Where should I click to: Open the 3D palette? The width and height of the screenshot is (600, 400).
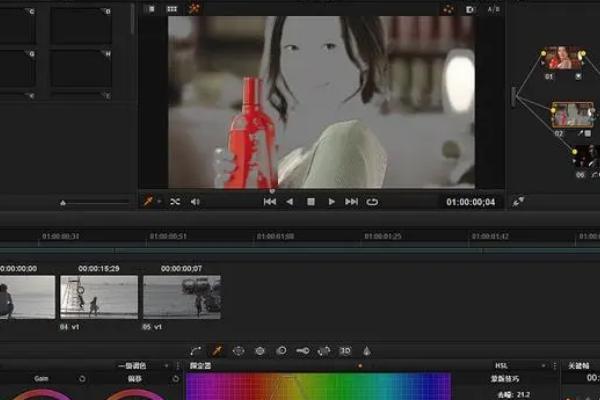[345, 351]
